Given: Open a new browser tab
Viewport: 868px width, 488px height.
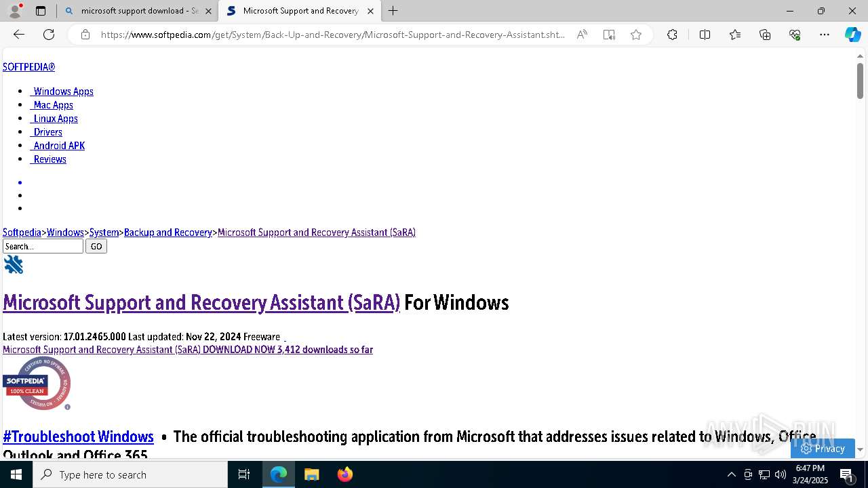Looking at the screenshot, I should 393,11.
